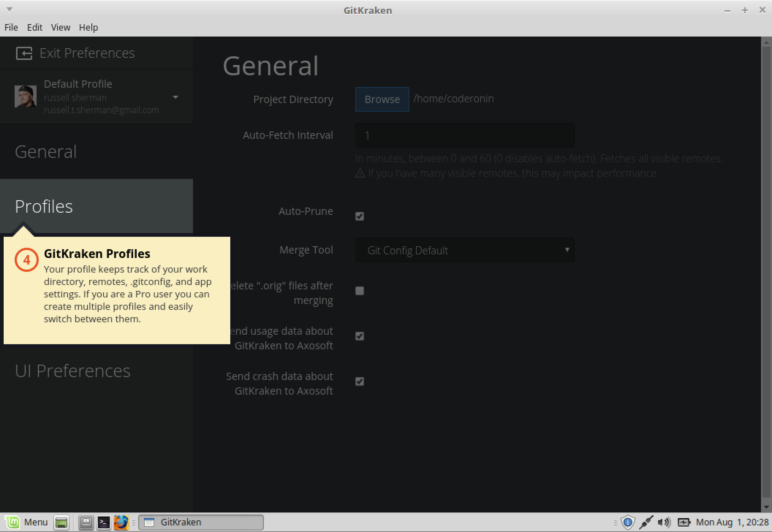Screen dimensions: 772x532
Task: Click the /home/coderonin path text
Action: pyautogui.click(x=454, y=99)
